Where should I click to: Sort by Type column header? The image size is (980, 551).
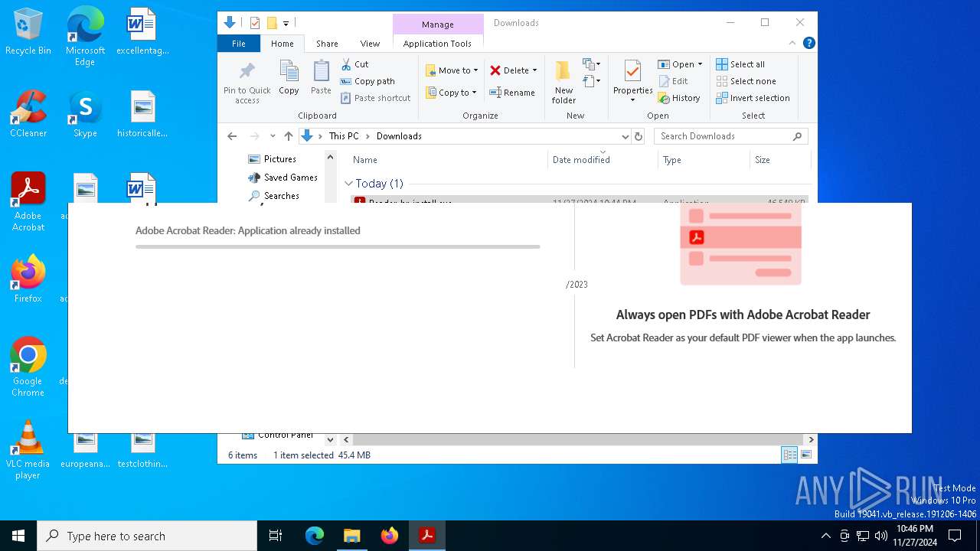[x=672, y=160]
